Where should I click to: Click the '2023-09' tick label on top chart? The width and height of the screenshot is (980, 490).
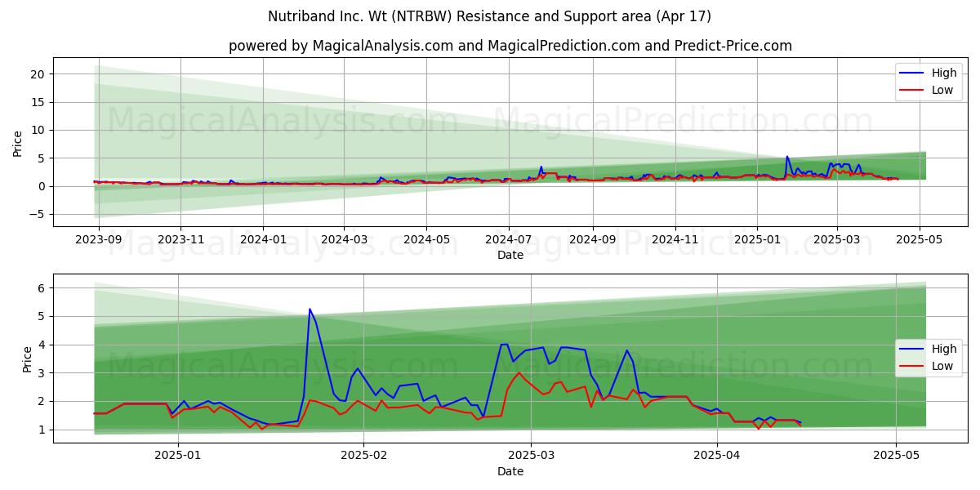click(99, 241)
